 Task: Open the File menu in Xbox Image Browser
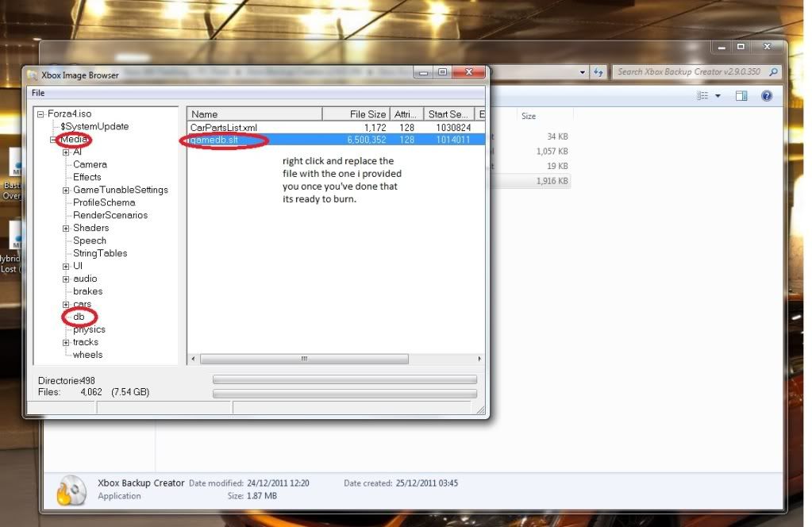[x=38, y=93]
